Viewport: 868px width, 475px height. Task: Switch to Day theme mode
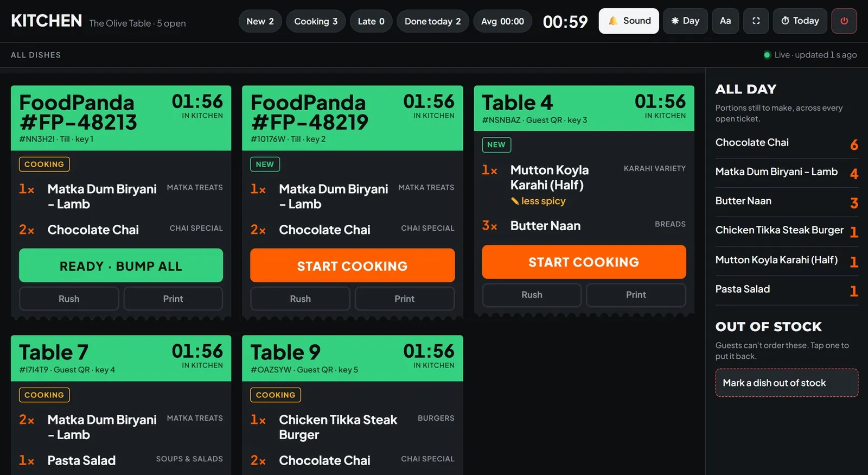685,21
